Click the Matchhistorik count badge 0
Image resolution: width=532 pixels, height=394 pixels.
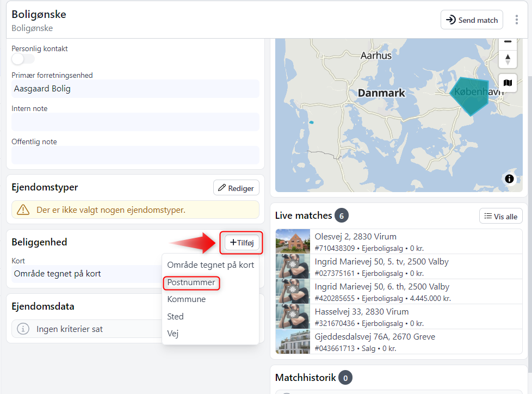pos(345,378)
